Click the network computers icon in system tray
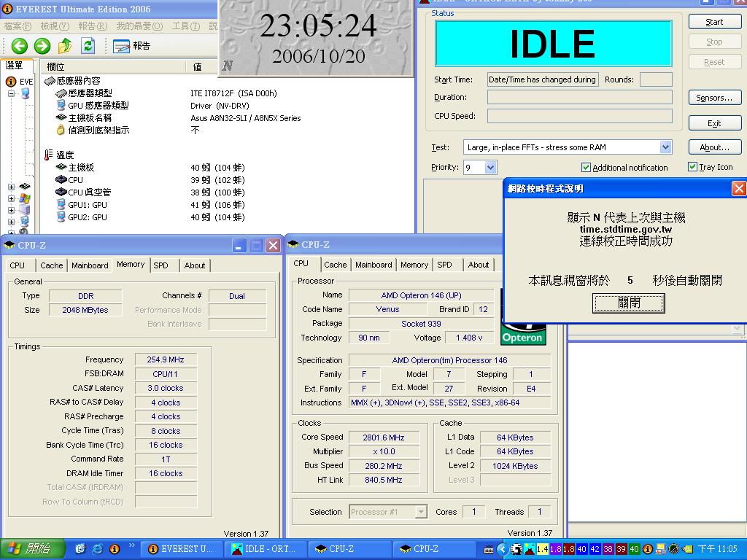Screen dimensions: 747x560 pos(660,549)
